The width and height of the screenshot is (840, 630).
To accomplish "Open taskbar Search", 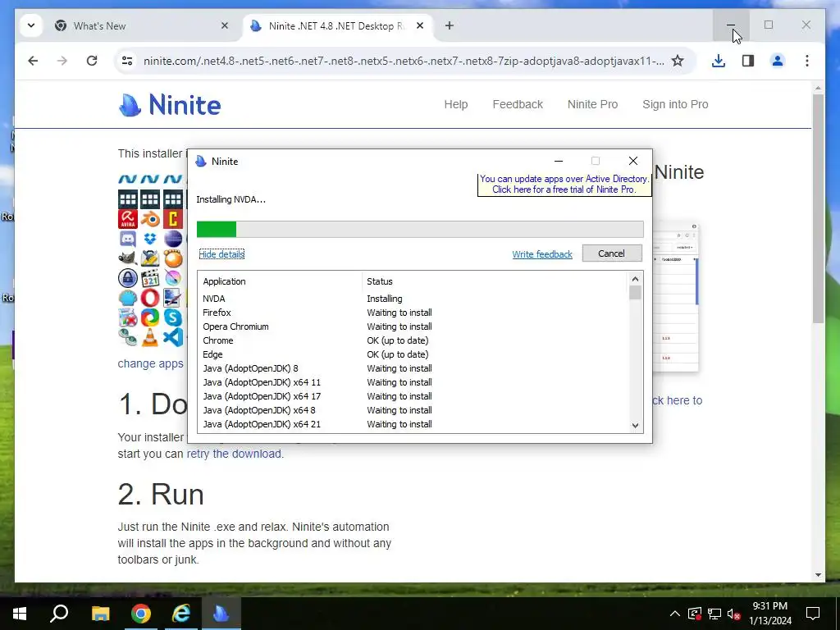I will (x=59, y=614).
